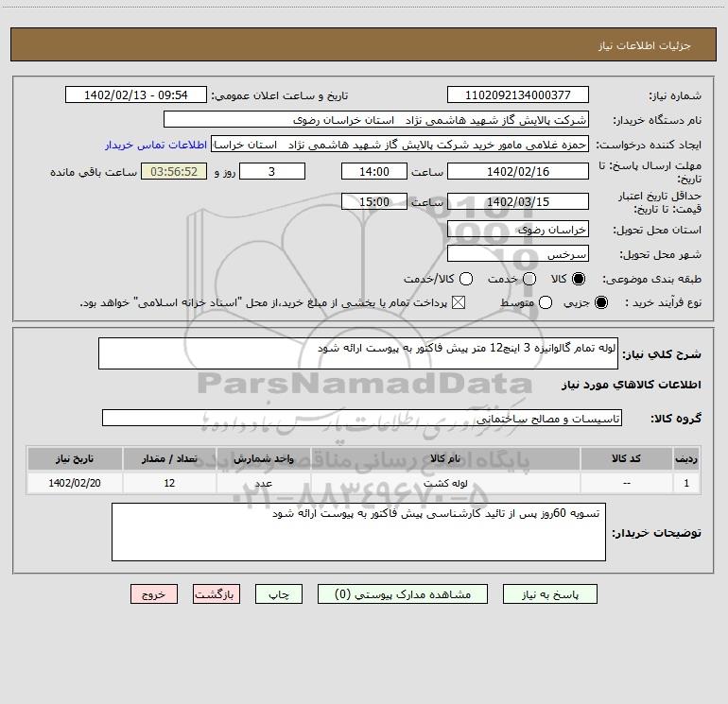Toggle the Islamic treasury payment checkbox
This screenshot has width=728, height=704.
(x=459, y=302)
